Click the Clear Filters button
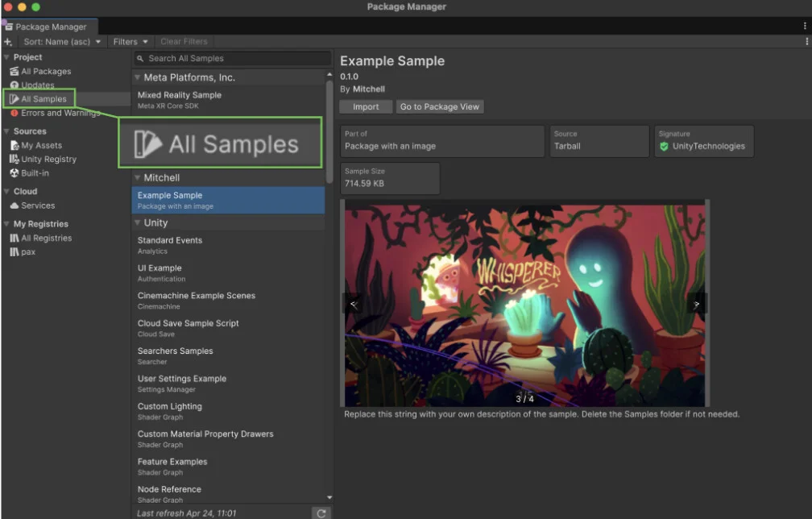The image size is (812, 519). click(x=184, y=41)
